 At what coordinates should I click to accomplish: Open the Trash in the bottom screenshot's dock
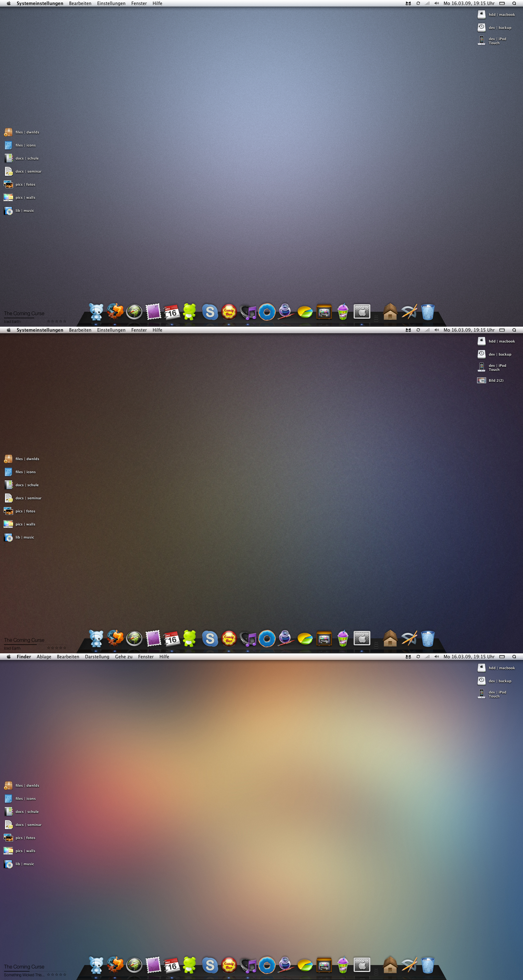(428, 965)
